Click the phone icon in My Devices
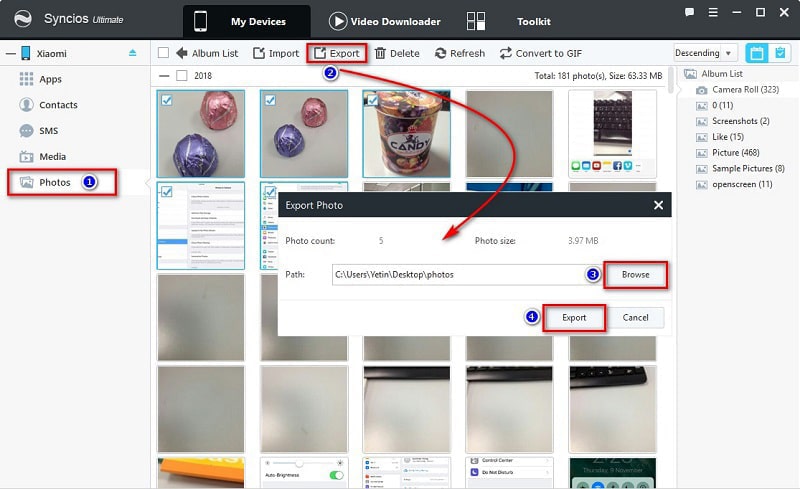The image size is (800, 489). pos(201,21)
